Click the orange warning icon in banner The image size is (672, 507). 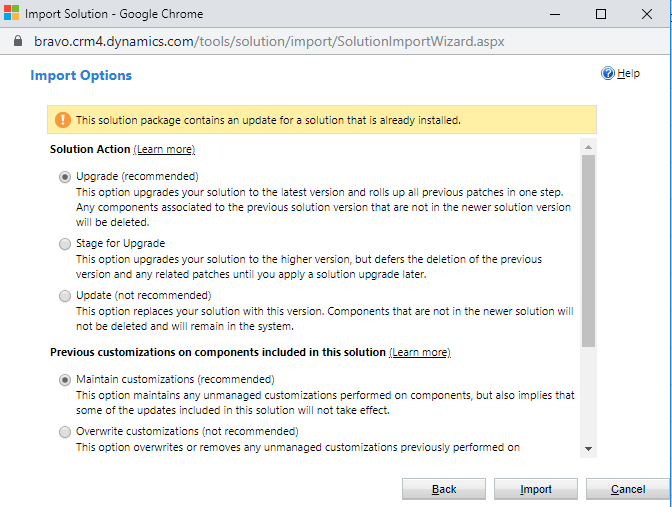[x=63, y=120]
